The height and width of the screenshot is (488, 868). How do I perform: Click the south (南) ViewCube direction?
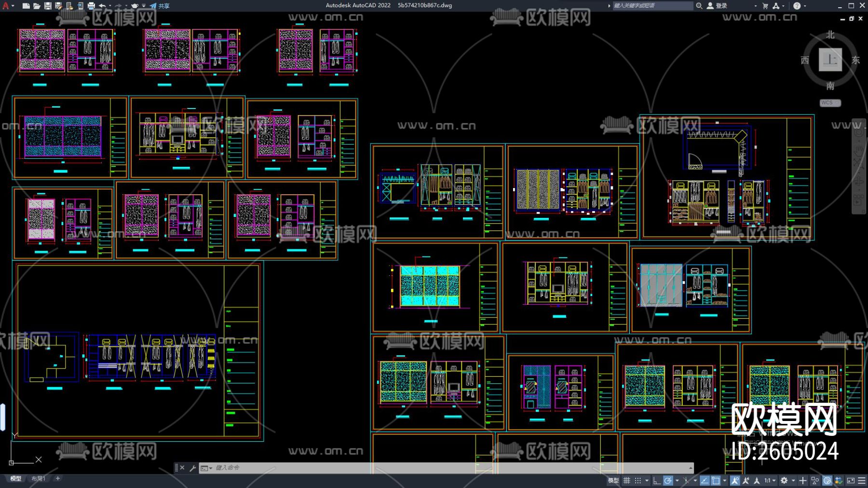click(x=830, y=86)
